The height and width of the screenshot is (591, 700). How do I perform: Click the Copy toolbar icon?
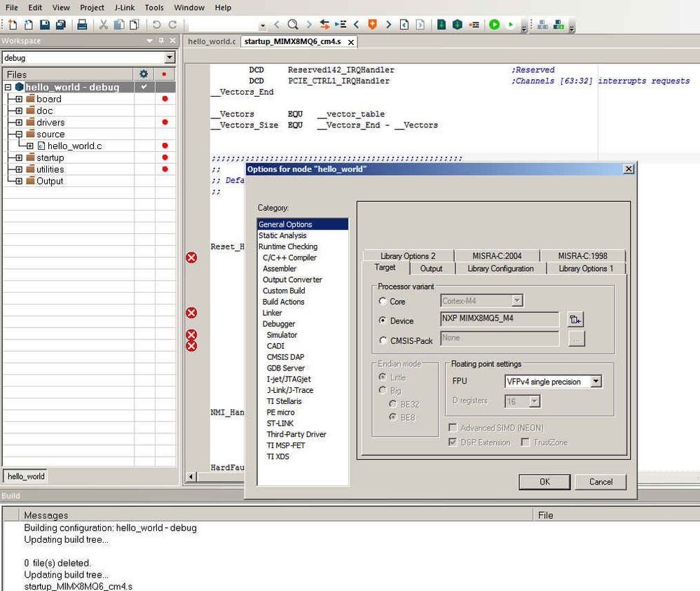click(119, 25)
